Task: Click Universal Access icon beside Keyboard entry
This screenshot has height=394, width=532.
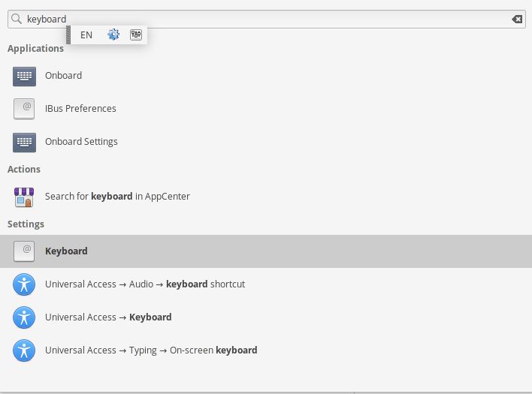Action: click(x=24, y=317)
